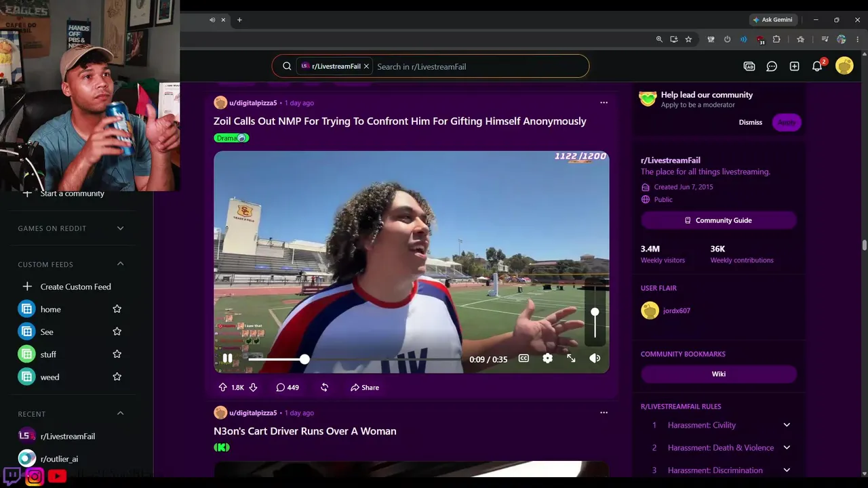Share the Zoil Calls Out NMP post
The width and height of the screenshot is (868, 488).
(365, 388)
